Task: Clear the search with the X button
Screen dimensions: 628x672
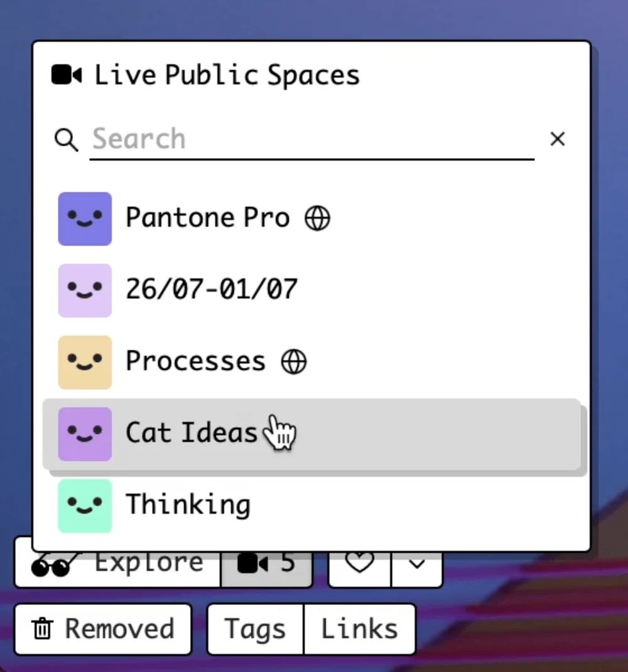Action: [x=557, y=139]
